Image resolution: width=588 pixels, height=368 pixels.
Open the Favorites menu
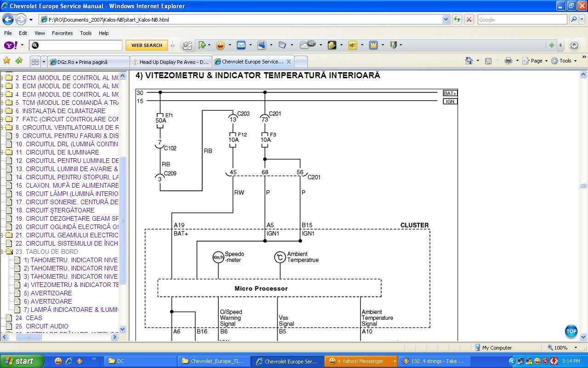point(62,33)
